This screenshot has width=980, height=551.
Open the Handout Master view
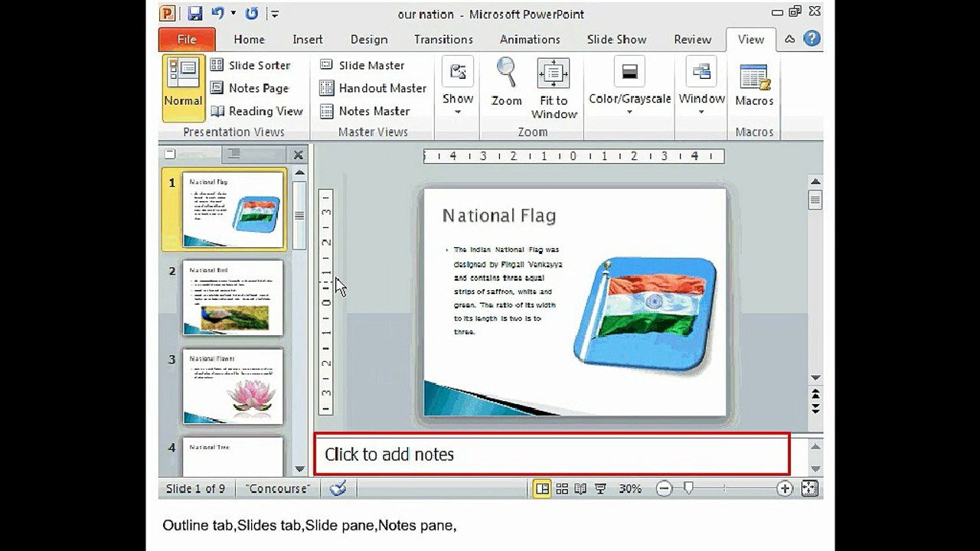(373, 88)
